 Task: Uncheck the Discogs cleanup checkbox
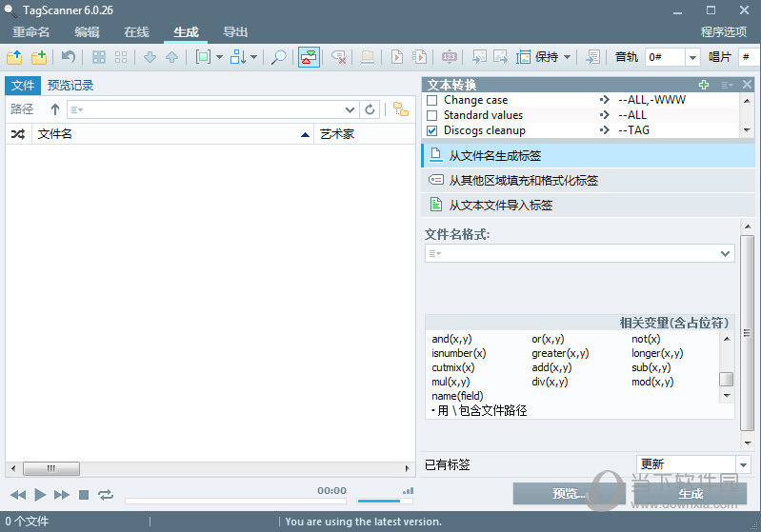432,130
